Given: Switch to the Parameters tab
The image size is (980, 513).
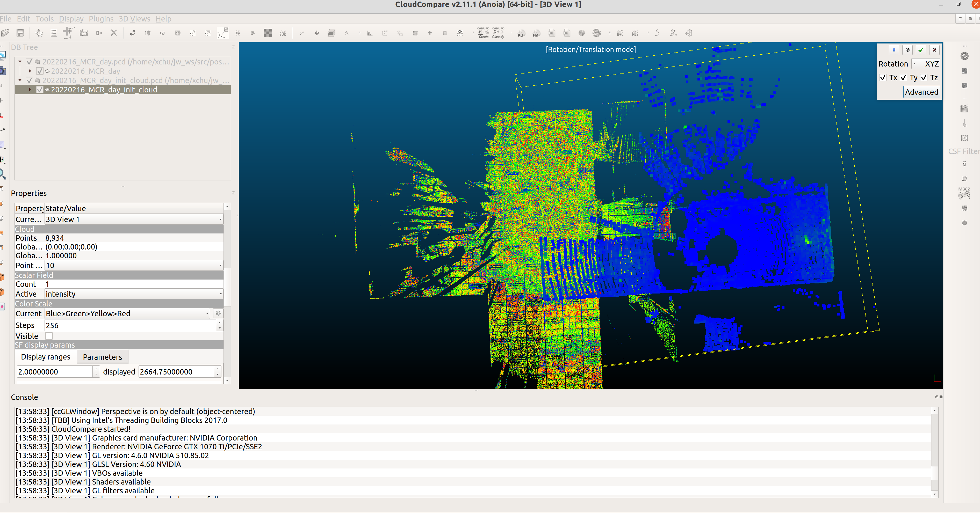Looking at the screenshot, I should [102, 357].
